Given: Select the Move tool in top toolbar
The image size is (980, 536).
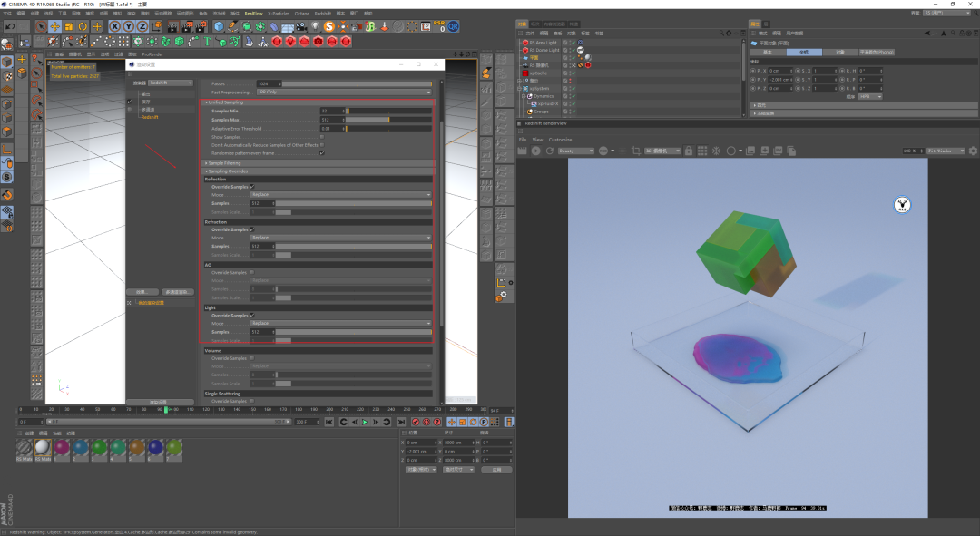Looking at the screenshot, I should tap(55, 26).
